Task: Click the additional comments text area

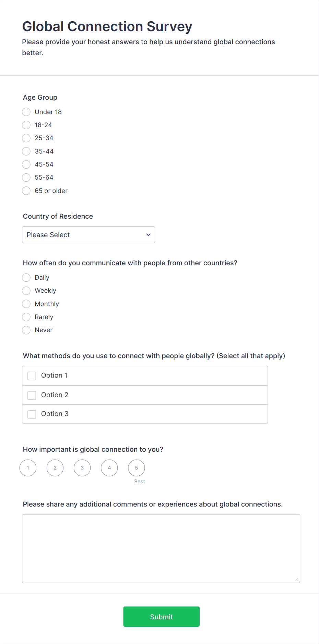Action: click(x=161, y=548)
